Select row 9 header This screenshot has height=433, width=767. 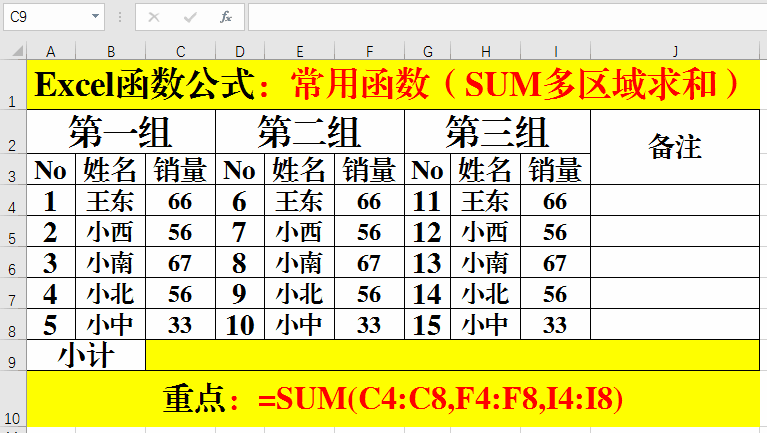pos(12,355)
